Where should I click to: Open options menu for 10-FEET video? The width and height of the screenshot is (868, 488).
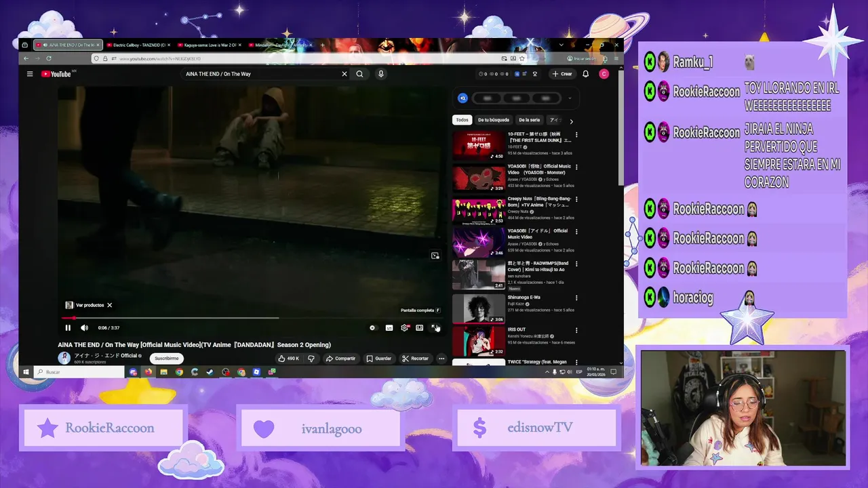coord(576,135)
